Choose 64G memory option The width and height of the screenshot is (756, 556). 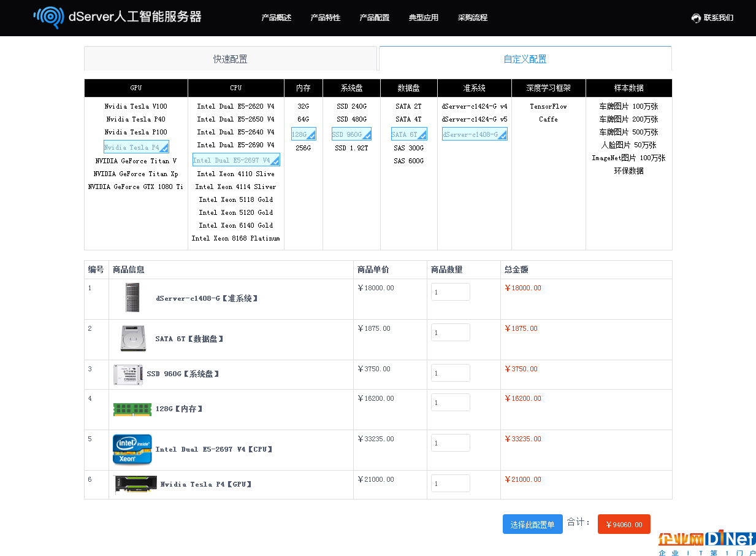(304, 119)
